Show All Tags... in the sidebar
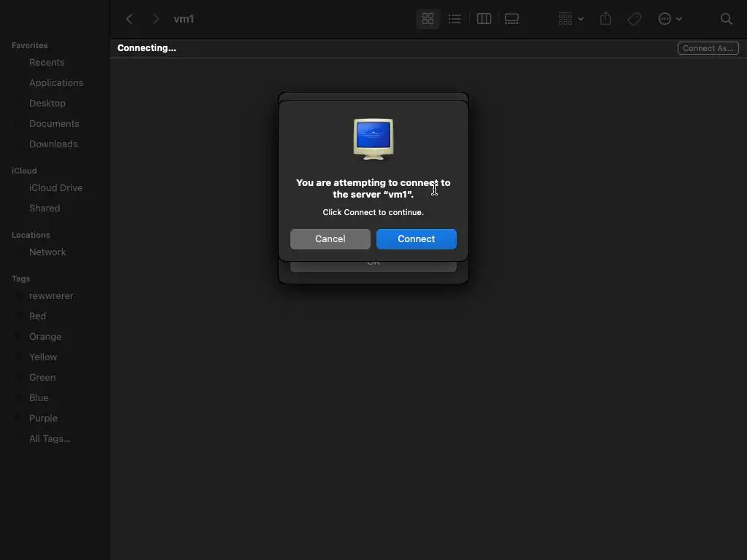The width and height of the screenshot is (747, 560). (50, 439)
